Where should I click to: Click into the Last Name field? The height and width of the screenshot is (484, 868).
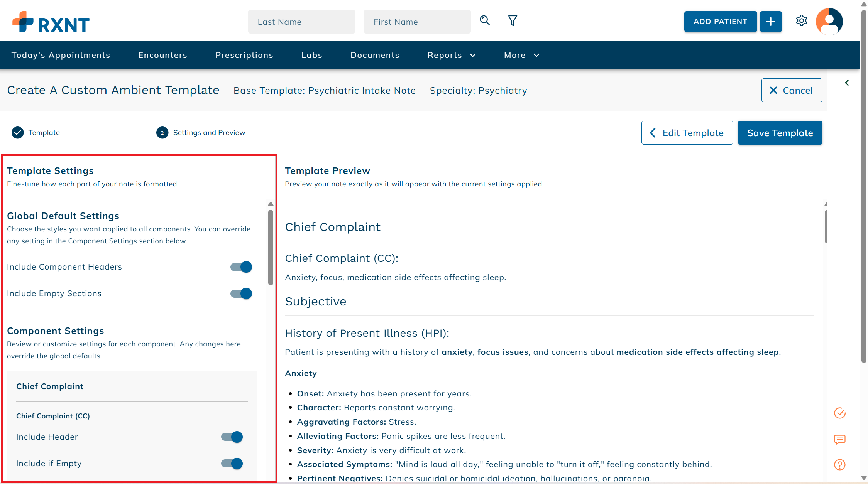click(301, 22)
